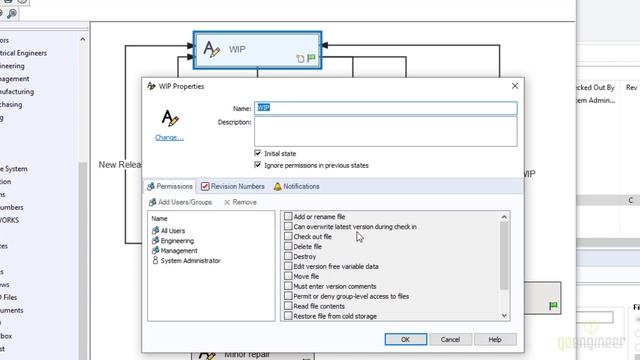Click OK in WIP Properties
Viewport: 640px width, 360px height.
[406, 340]
